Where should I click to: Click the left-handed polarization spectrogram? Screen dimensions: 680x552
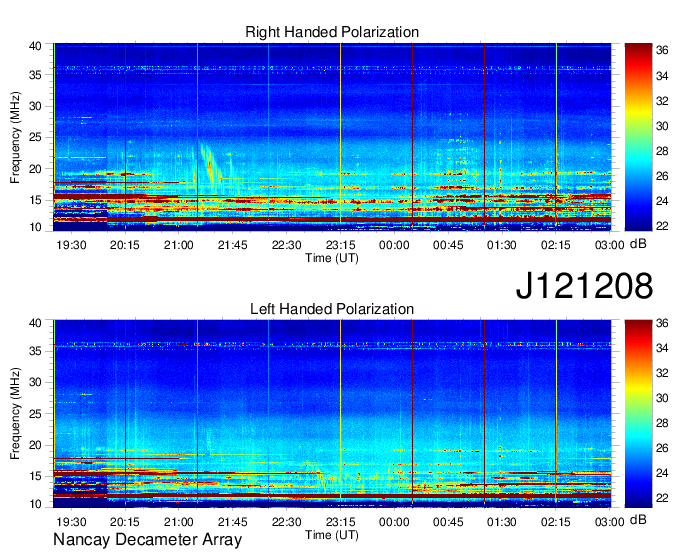(x=332, y=414)
